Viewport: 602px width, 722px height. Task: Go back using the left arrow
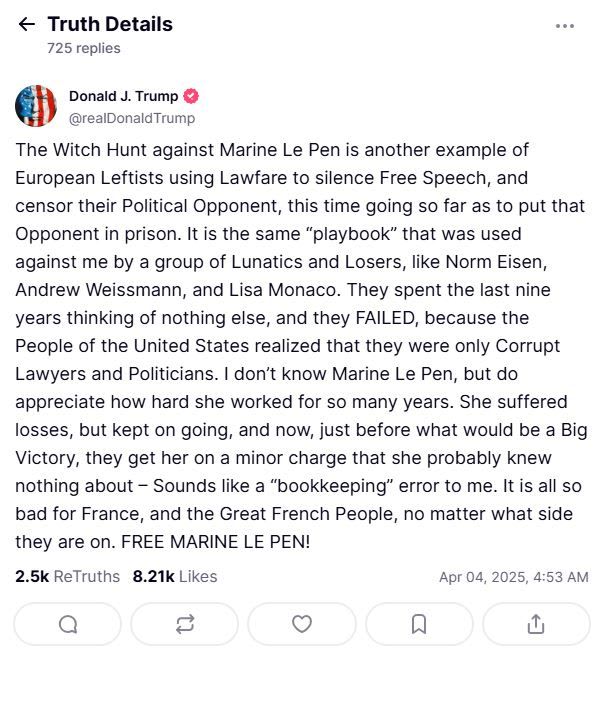27,24
